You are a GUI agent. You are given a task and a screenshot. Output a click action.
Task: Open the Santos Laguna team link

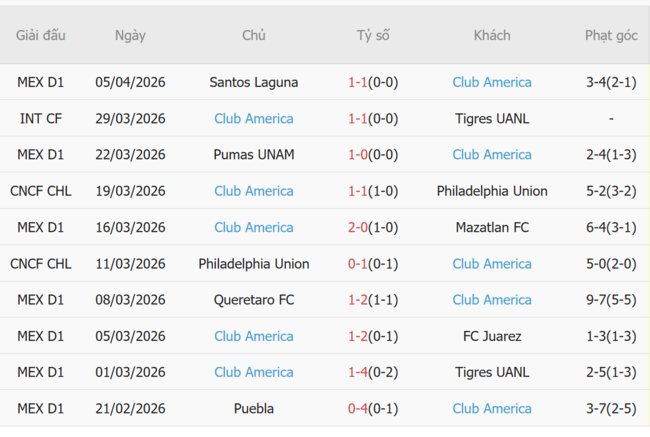click(x=254, y=82)
